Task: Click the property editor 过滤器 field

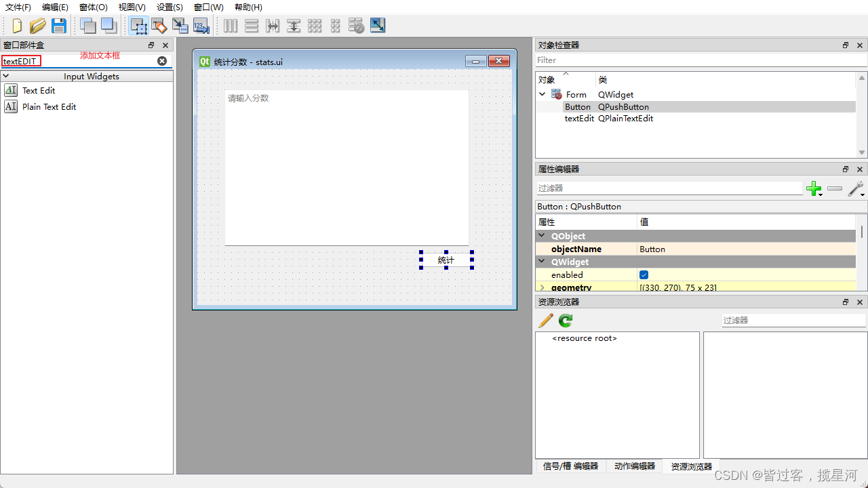Action: pyautogui.click(x=669, y=188)
